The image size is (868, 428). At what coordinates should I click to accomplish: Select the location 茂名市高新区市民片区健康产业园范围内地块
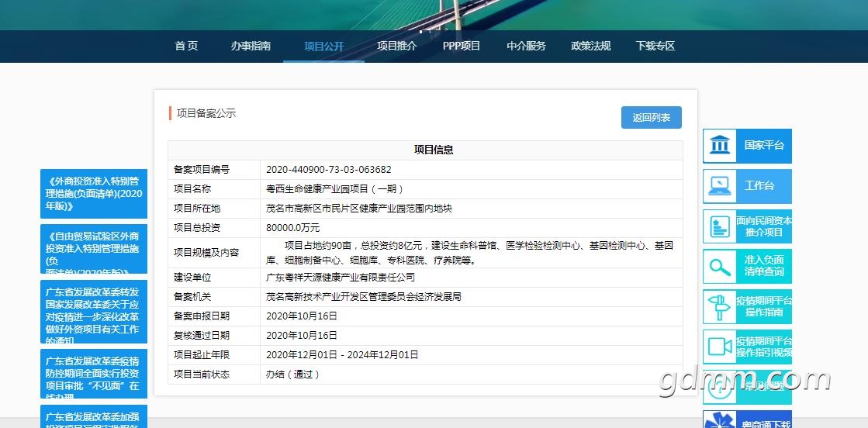tap(359, 209)
